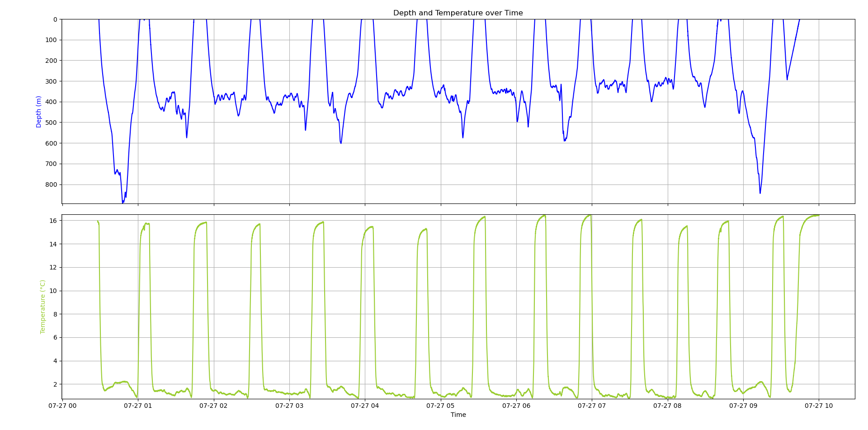Select the '800' depth tick label

(x=52, y=184)
